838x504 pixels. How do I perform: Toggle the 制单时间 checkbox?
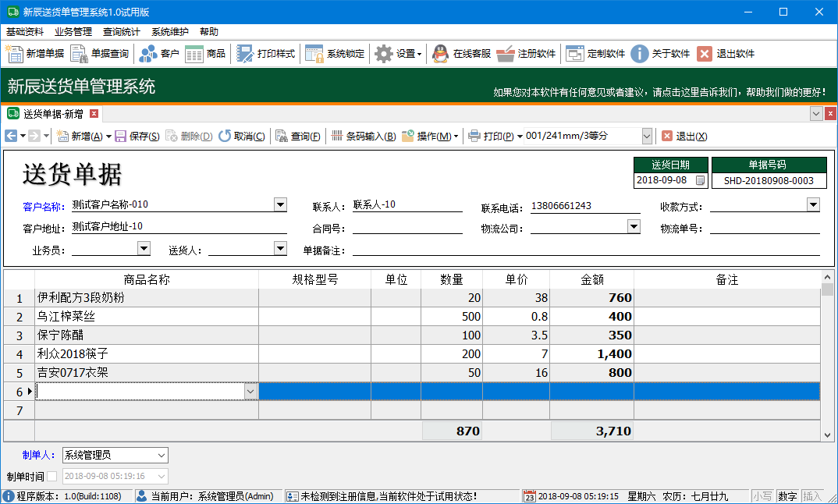pyautogui.click(x=51, y=476)
